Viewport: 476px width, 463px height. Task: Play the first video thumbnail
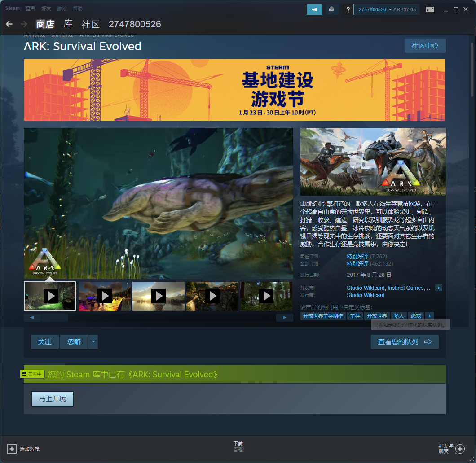coord(50,296)
